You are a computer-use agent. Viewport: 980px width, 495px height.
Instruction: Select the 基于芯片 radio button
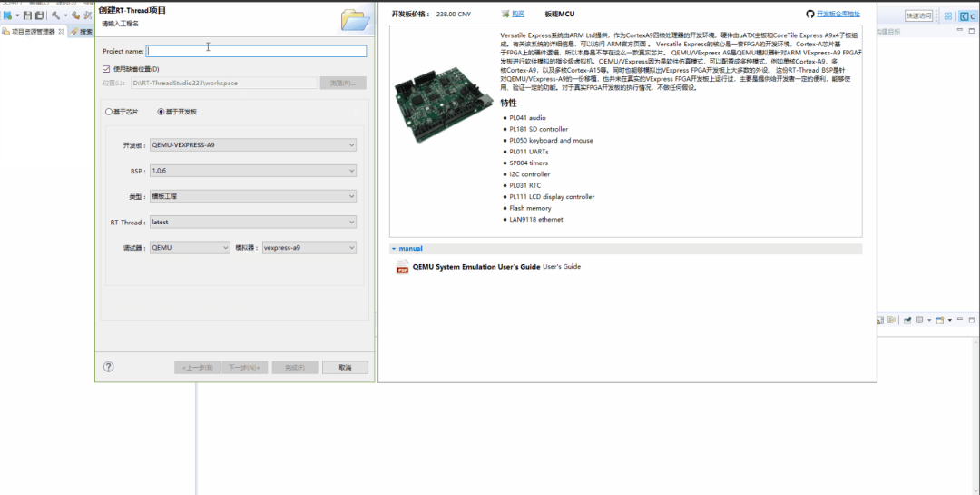[110, 112]
